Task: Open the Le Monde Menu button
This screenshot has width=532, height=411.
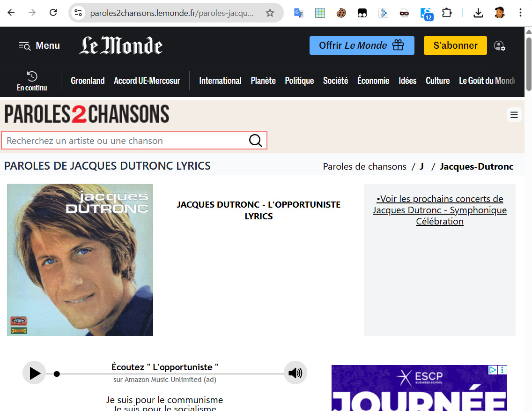Action: pyautogui.click(x=39, y=45)
